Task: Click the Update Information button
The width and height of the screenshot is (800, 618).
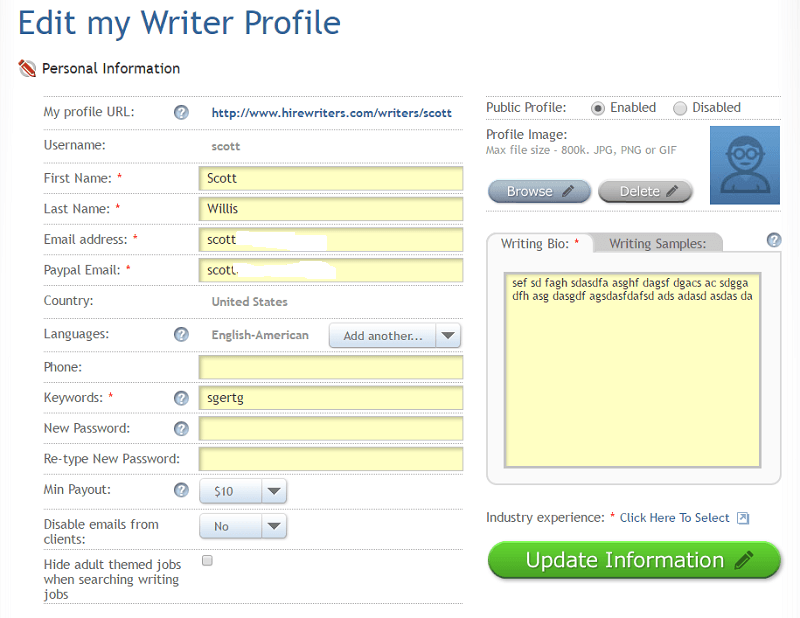Action: [633, 560]
